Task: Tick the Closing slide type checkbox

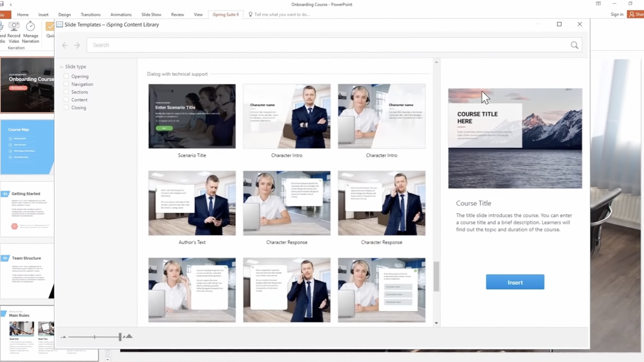Action: click(66, 108)
